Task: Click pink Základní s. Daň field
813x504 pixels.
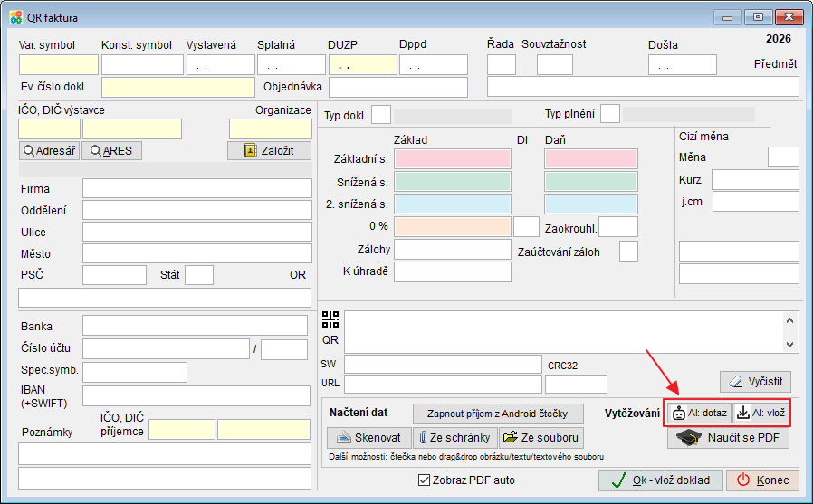Action: [x=591, y=159]
